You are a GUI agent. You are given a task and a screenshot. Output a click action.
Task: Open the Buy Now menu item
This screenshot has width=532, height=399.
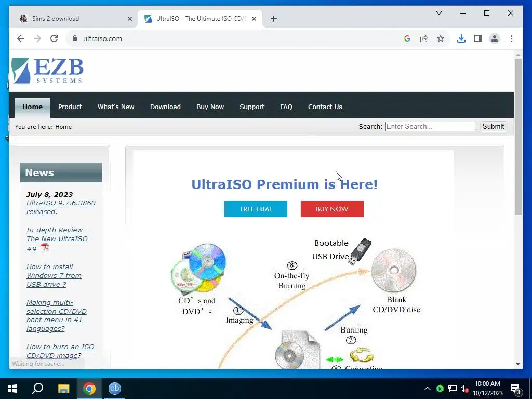(210, 107)
